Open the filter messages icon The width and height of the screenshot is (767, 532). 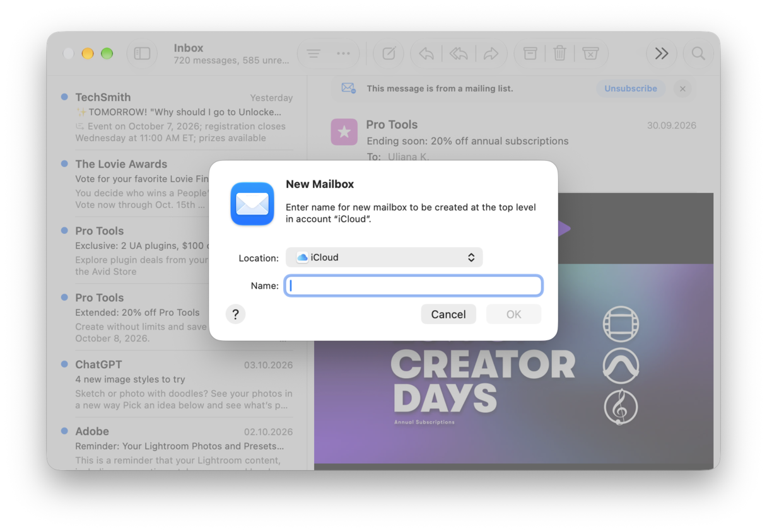313,54
